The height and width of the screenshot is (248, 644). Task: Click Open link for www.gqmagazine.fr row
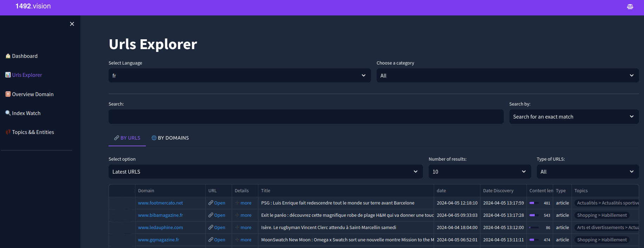(x=220, y=240)
